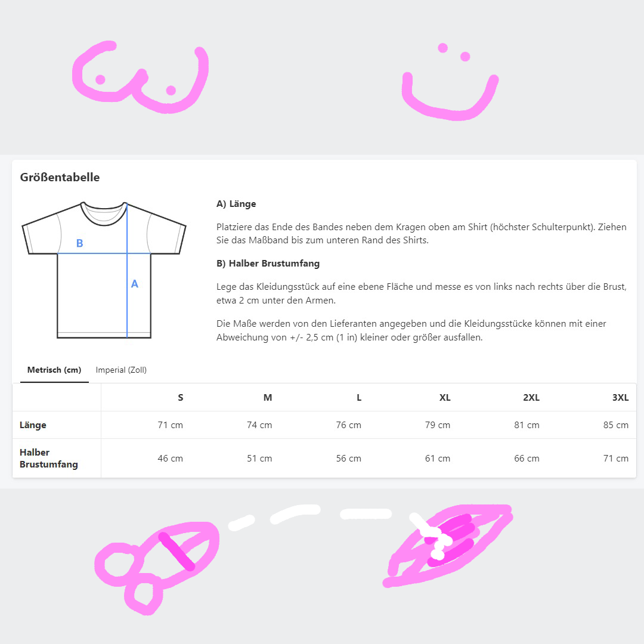This screenshot has height=644, width=644.
Task: Click the blue letter A on shirt diagram
Action: (135, 284)
